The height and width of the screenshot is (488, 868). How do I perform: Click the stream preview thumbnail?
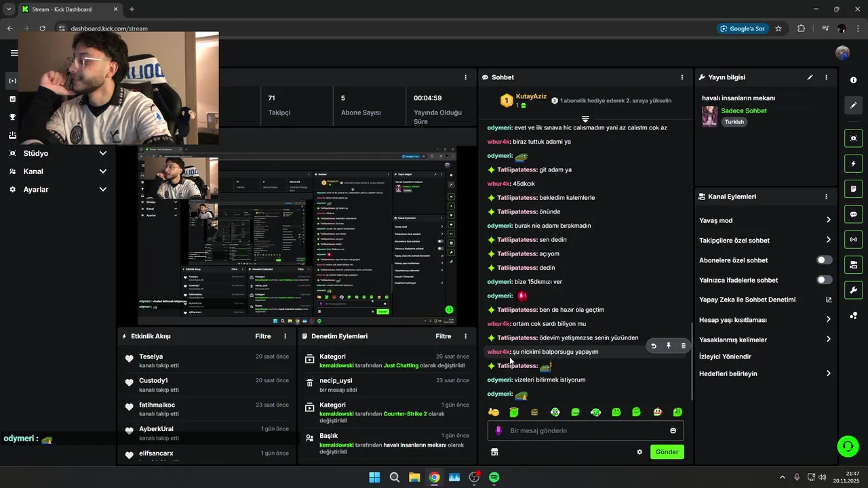click(297, 235)
